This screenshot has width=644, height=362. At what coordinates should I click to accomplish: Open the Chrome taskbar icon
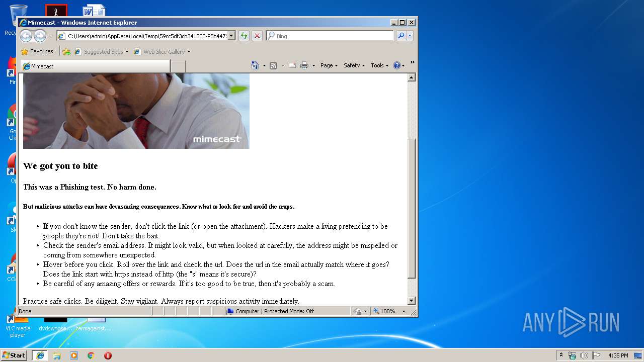coord(91,355)
